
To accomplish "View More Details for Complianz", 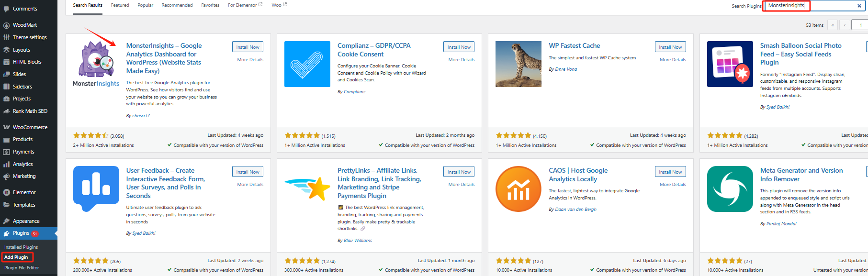I will click(x=462, y=60).
